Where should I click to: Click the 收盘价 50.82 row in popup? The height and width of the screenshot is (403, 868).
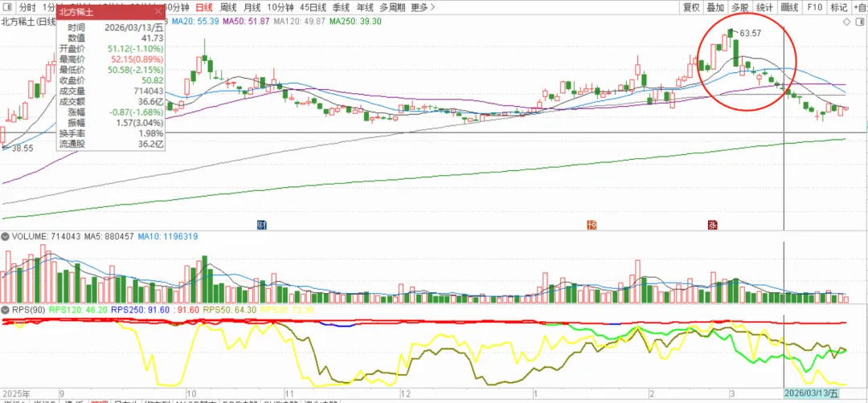click(111, 80)
